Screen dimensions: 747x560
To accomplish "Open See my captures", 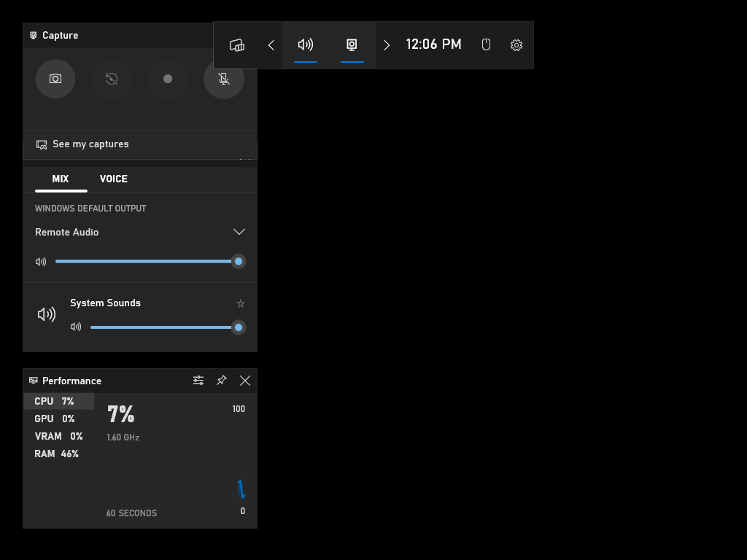I will [90, 144].
